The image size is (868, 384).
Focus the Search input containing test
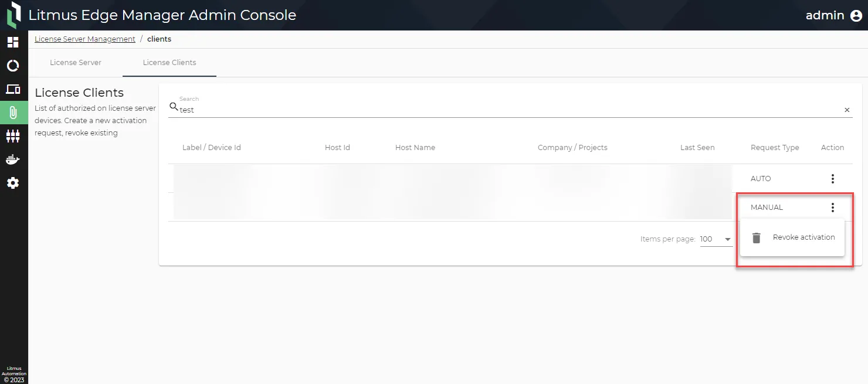(x=509, y=110)
